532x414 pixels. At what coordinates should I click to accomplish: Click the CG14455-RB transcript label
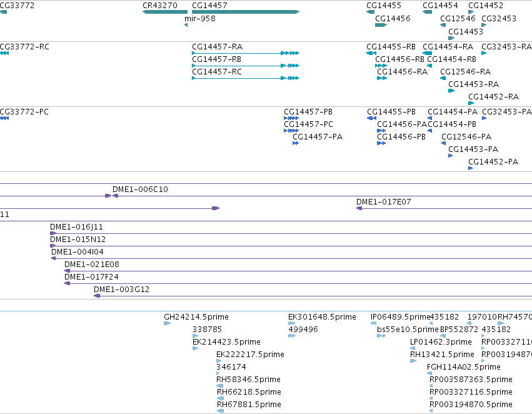click(x=391, y=47)
